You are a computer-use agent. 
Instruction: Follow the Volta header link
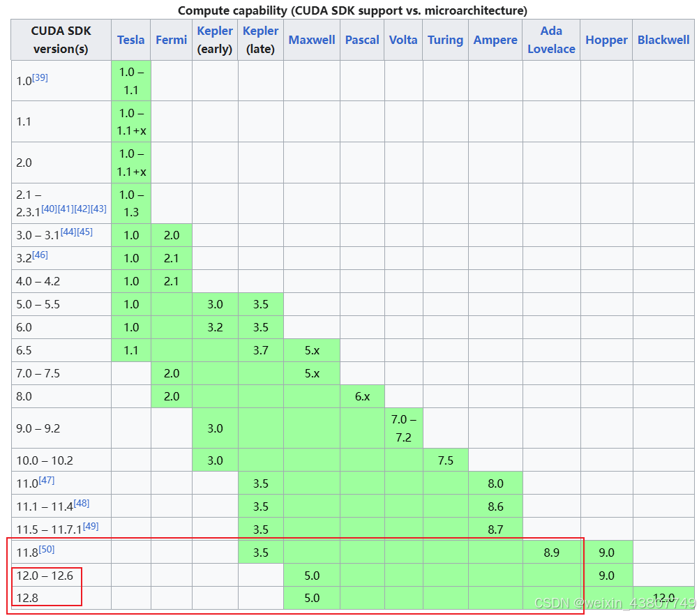403,40
